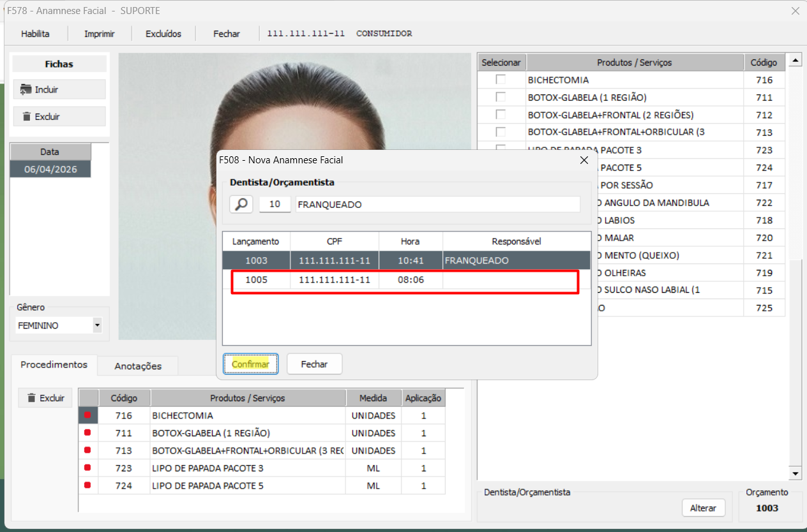This screenshot has width=807, height=532.
Task: Click the red marker on the BICHECTOMIA row
Action: pyautogui.click(x=87, y=415)
